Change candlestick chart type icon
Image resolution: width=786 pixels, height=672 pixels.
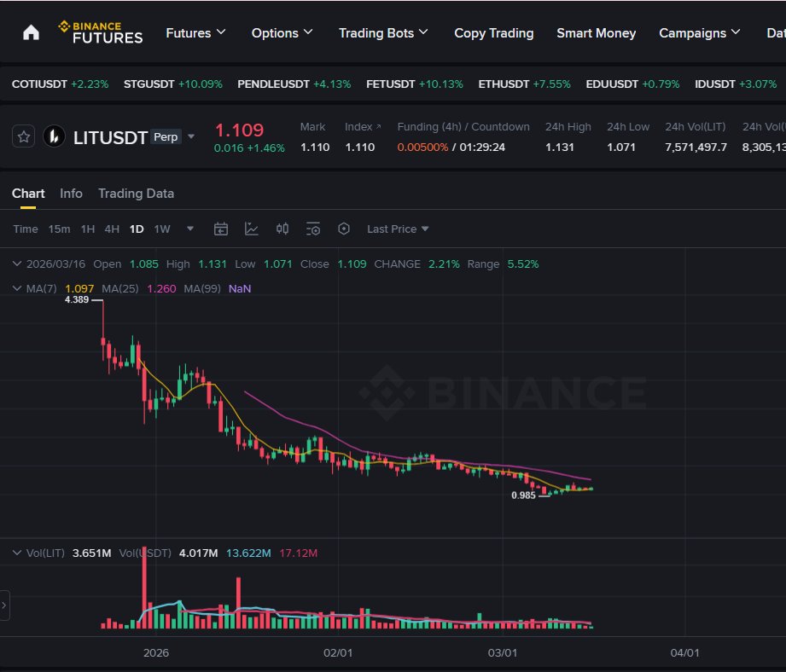(x=282, y=229)
